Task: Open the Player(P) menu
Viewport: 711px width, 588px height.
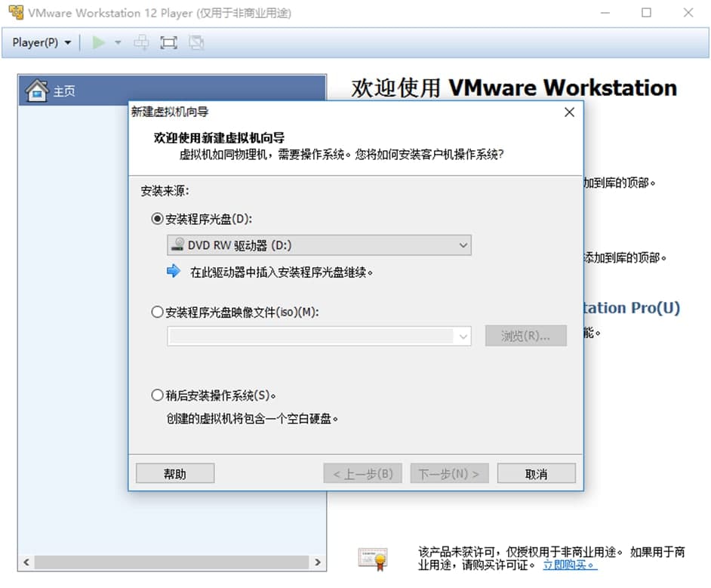Action: click(42, 42)
